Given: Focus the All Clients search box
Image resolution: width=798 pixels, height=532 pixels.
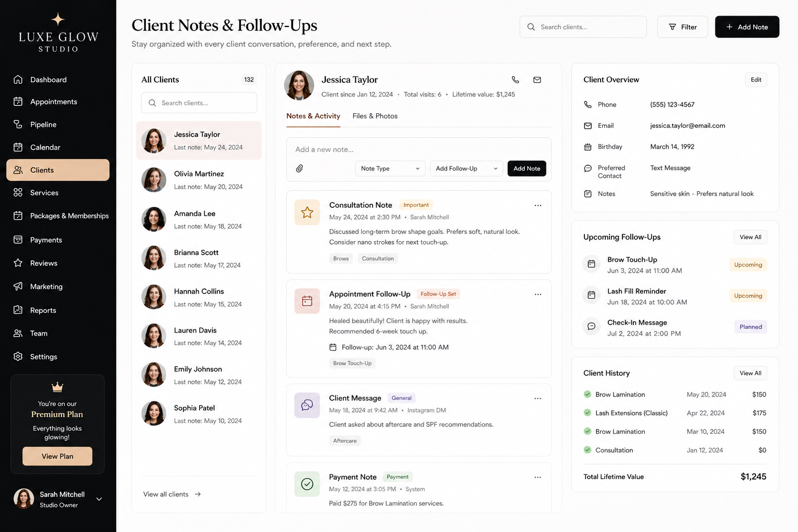Looking at the screenshot, I should click(199, 103).
